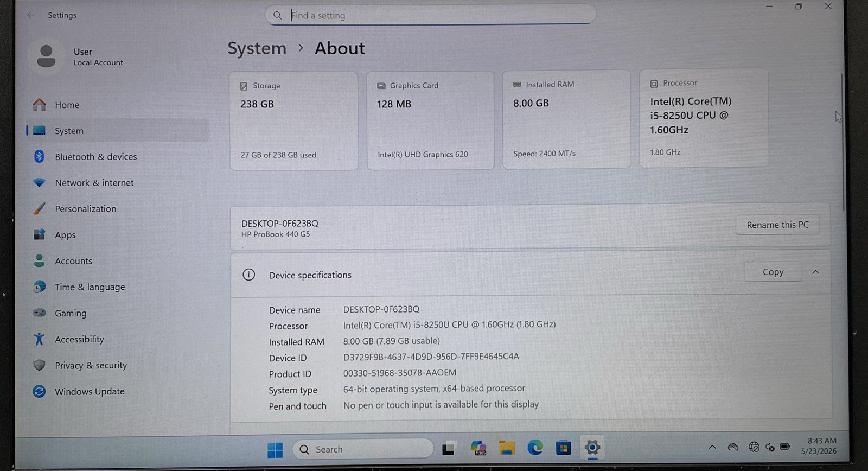The width and height of the screenshot is (868, 471).
Task: Open the Windows Update refresh icon
Action: tap(39, 391)
